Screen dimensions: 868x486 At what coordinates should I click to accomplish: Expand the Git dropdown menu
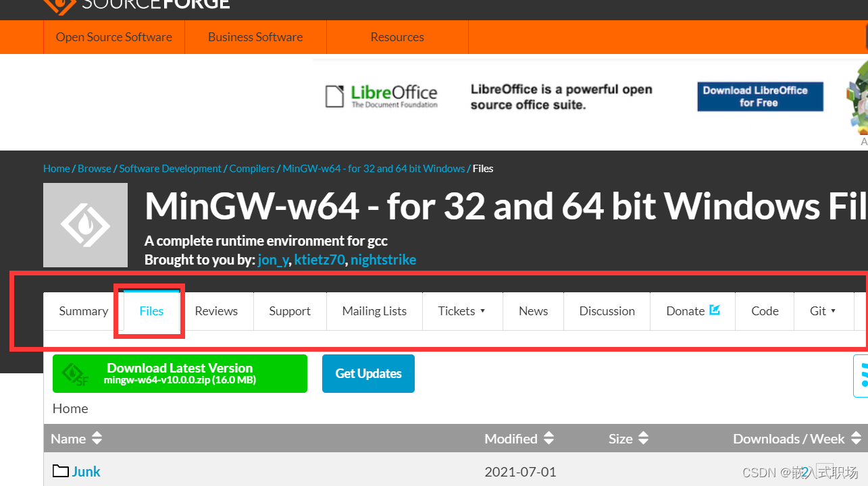pyautogui.click(x=823, y=311)
